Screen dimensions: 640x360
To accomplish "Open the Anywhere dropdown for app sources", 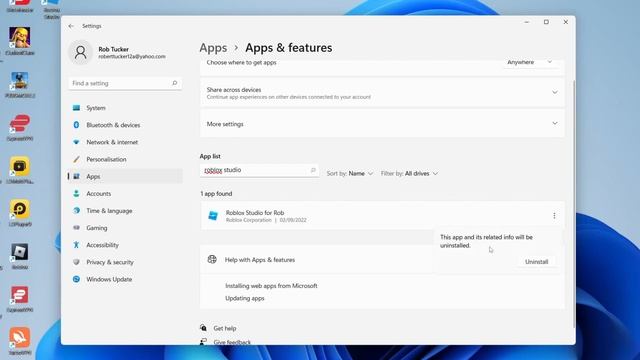I will pos(530,62).
